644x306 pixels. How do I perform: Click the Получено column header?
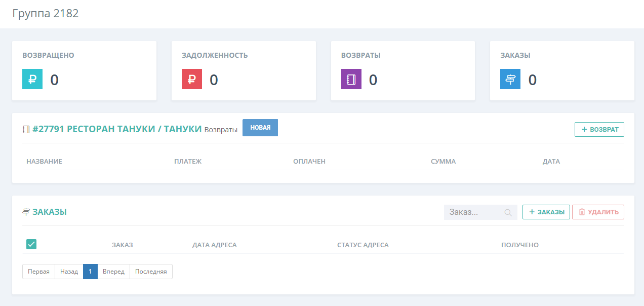point(520,245)
